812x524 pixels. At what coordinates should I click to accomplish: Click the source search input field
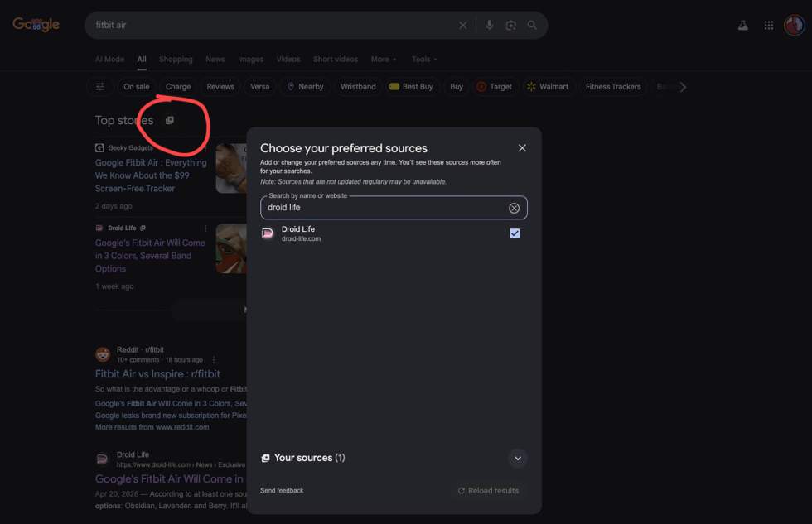point(381,208)
